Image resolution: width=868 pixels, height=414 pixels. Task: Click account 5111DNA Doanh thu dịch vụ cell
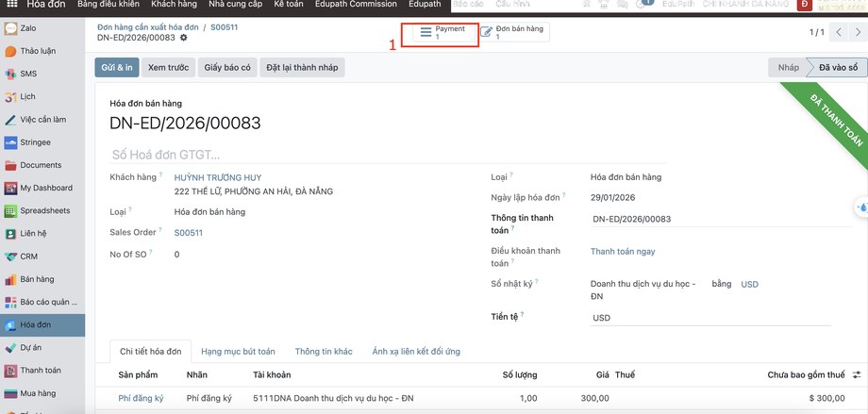[x=333, y=399]
